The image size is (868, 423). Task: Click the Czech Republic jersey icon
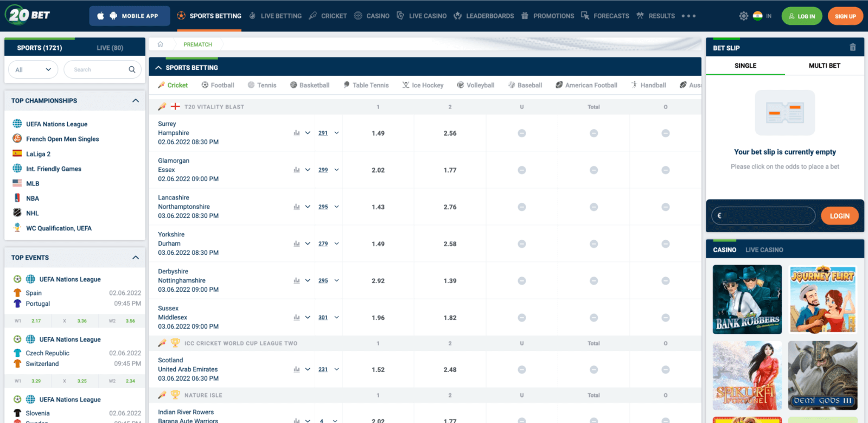click(x=17, y=353)
